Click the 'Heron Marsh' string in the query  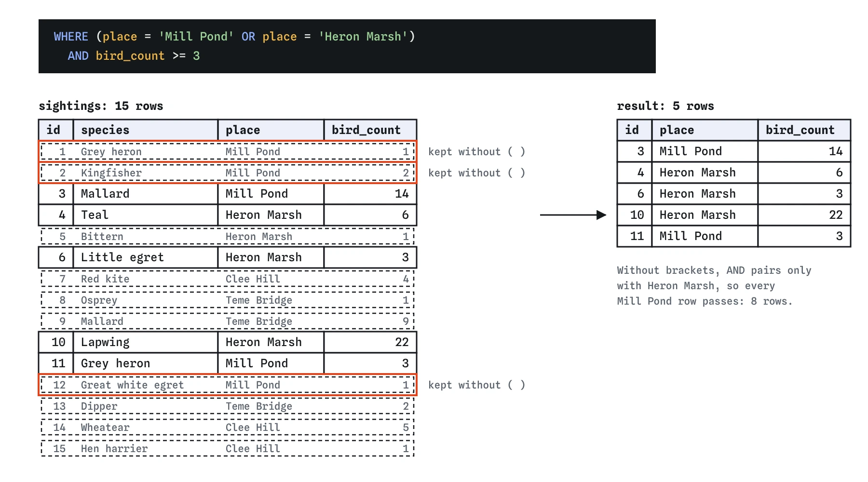363,37
